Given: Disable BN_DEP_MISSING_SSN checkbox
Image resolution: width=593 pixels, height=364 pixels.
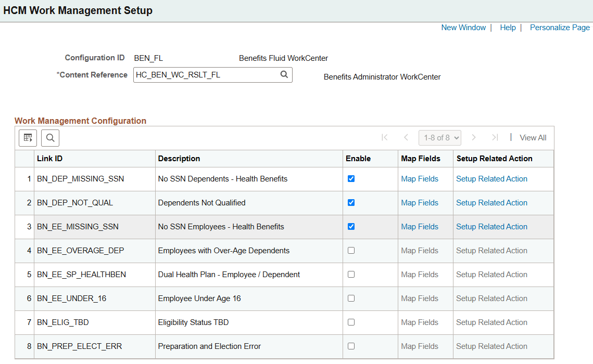Looking at the screenshot, I should point(351,178).
